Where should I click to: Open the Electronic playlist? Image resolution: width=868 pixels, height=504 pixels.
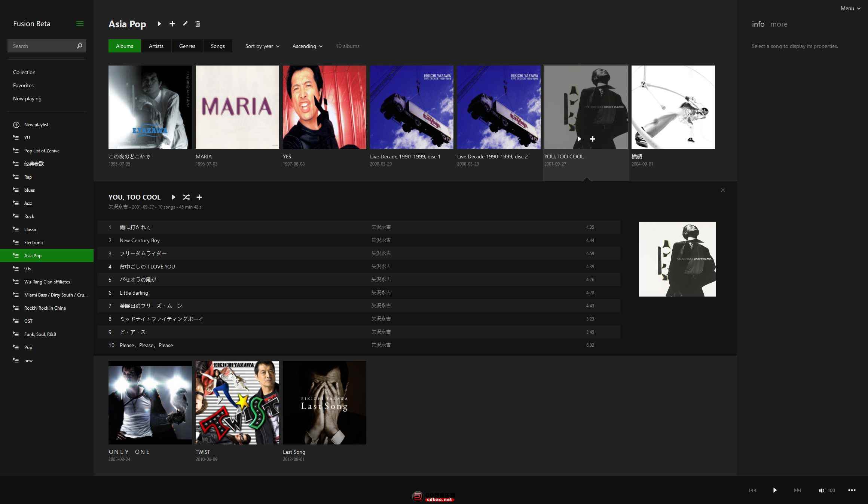click(x=47, y=243)
